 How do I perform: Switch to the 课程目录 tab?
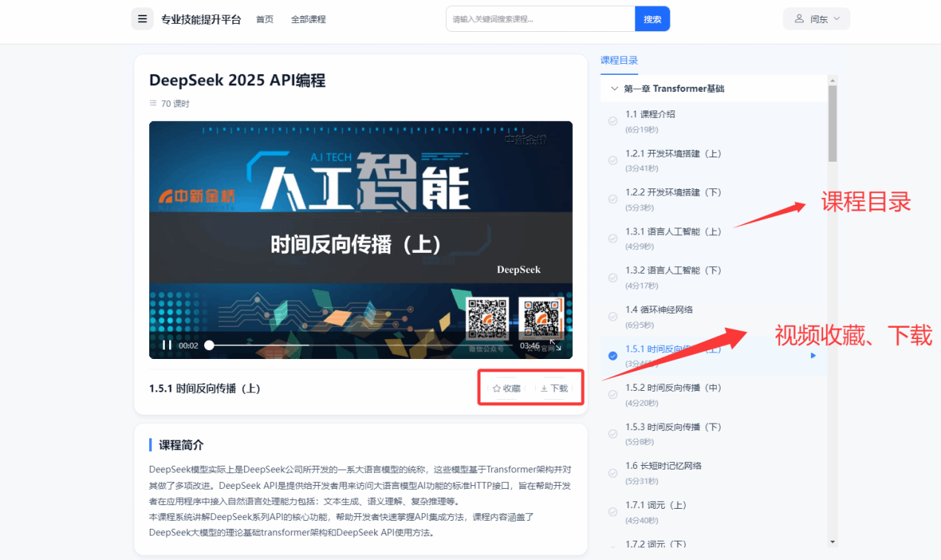tap(619, 60)
